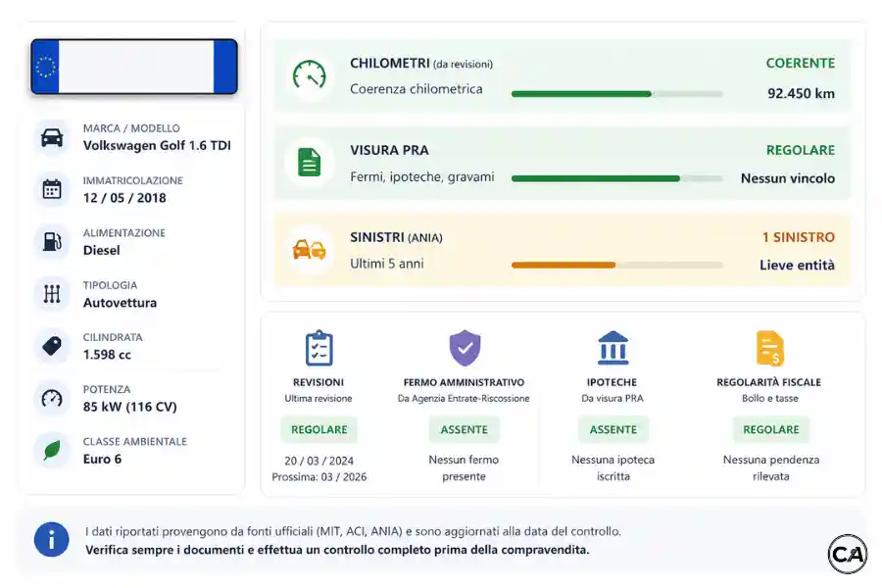Click the Lieve entità text
882x588 pixels.
(797, 265)
